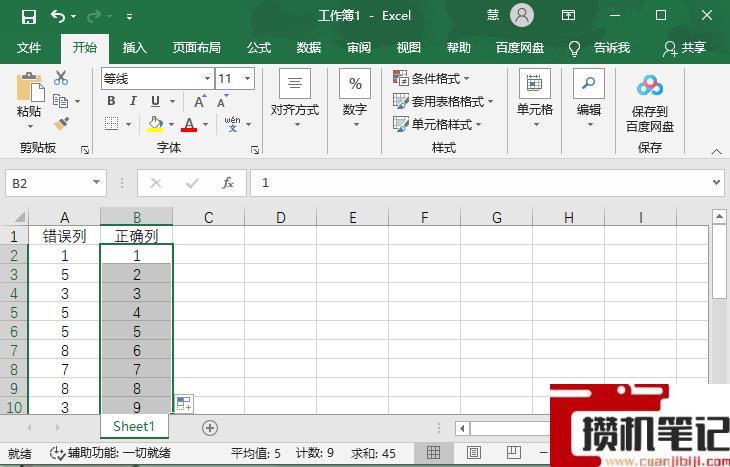This screenshot has height=467, width=730.
Task: Open font color dropdown arrow
Action: 205,124
